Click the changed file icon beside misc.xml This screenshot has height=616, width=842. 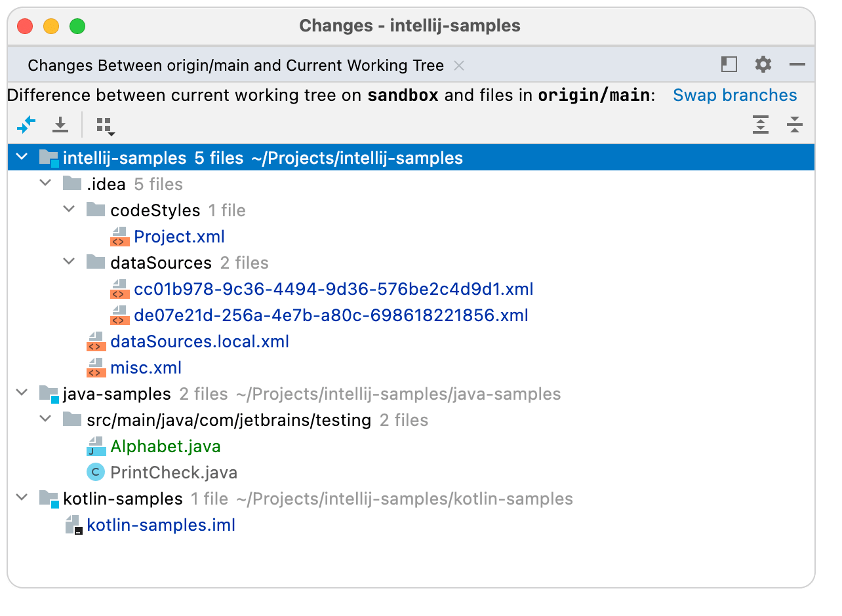[x=96, y=367]
